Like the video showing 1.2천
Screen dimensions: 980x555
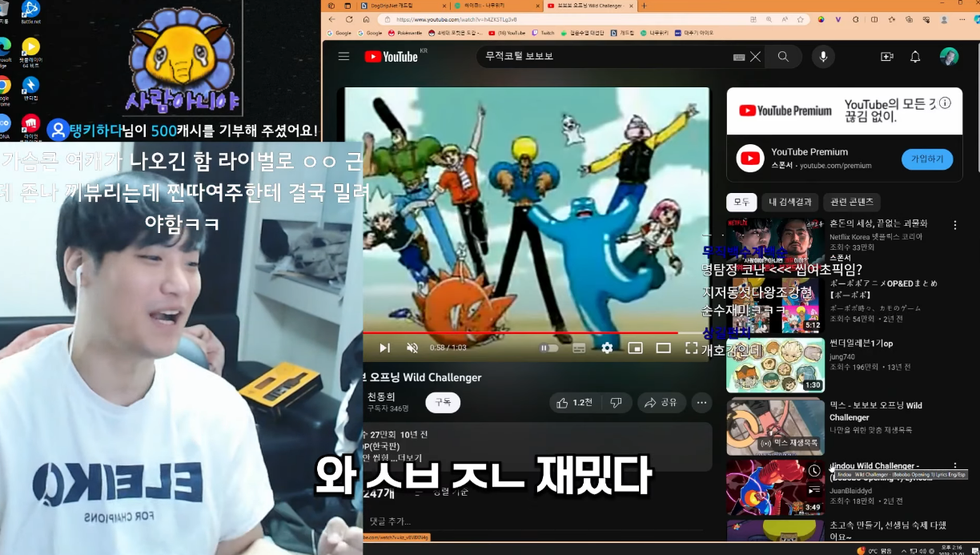(x=575, y=402)
